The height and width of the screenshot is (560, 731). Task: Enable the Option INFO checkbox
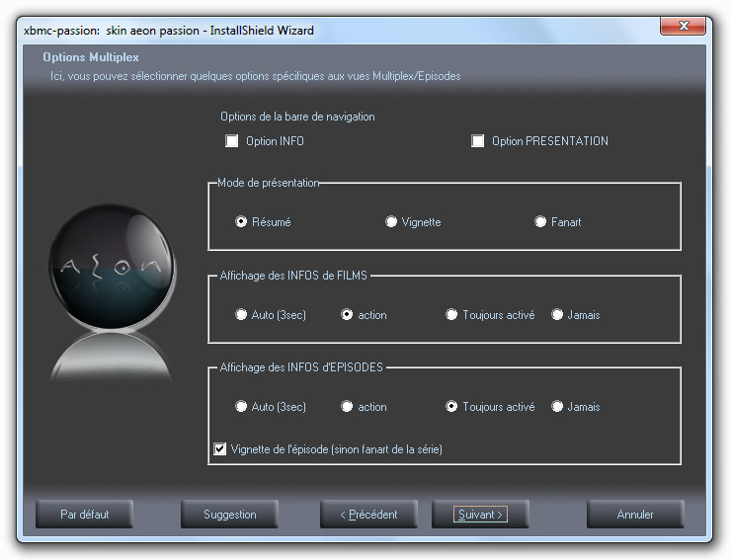[x=232, y=141]
